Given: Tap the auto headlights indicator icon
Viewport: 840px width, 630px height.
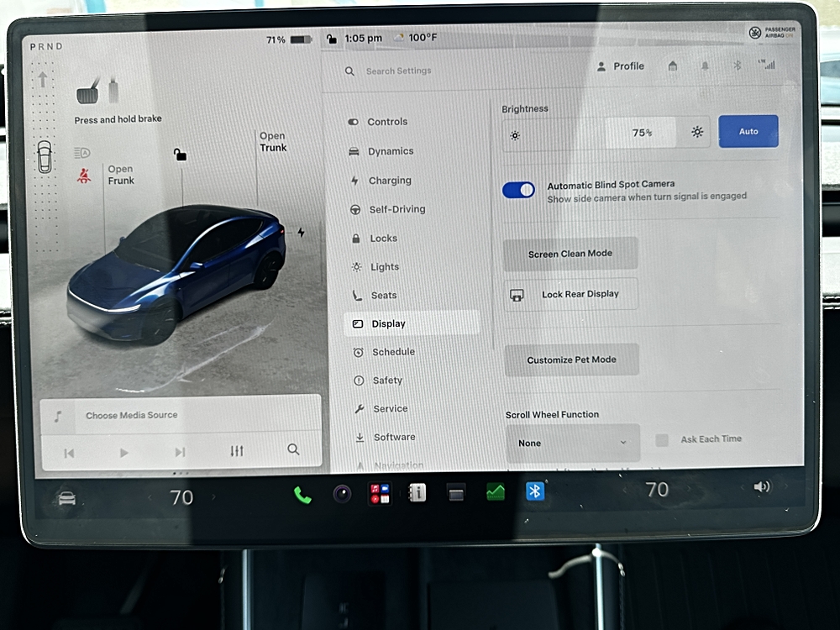Looking at the screenshot, I should [x=82, y=153].
